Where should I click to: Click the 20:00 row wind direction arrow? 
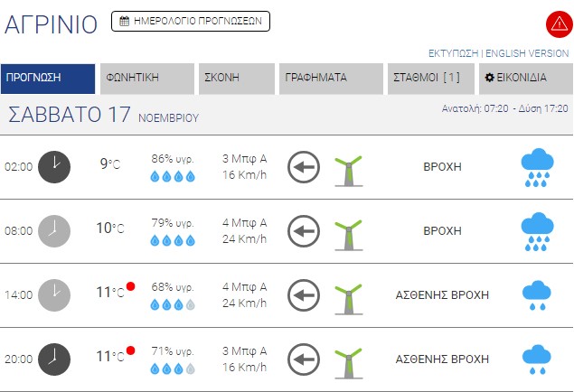[x=304, y=359]
